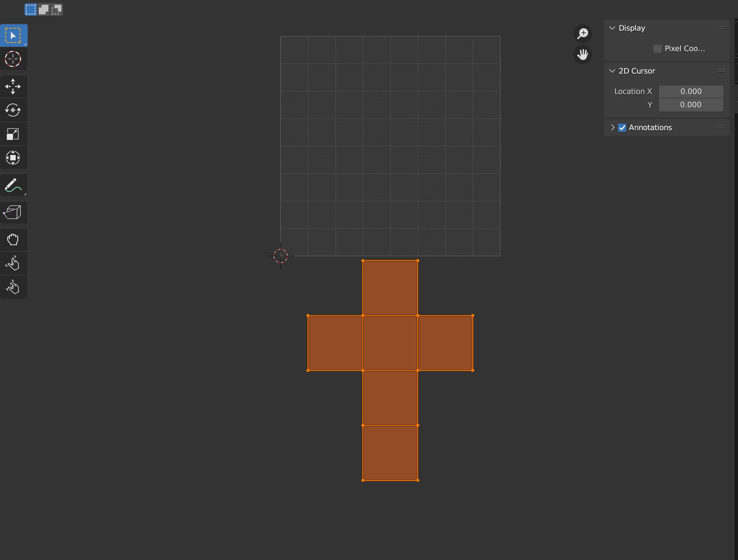Click the zoom view button
The width and height of the screenshot is (738, 560).
click(583, 33)
